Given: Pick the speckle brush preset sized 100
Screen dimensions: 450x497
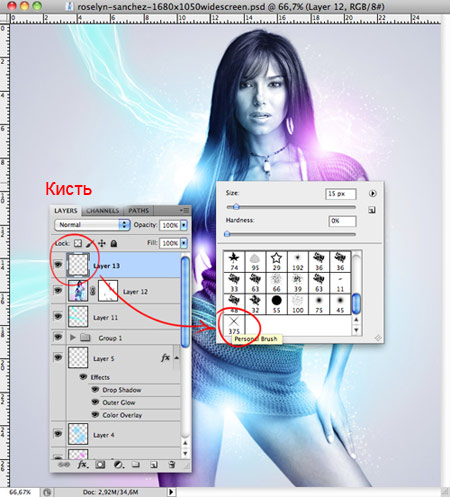Looking at the screenshot, I should click(298, 304).
